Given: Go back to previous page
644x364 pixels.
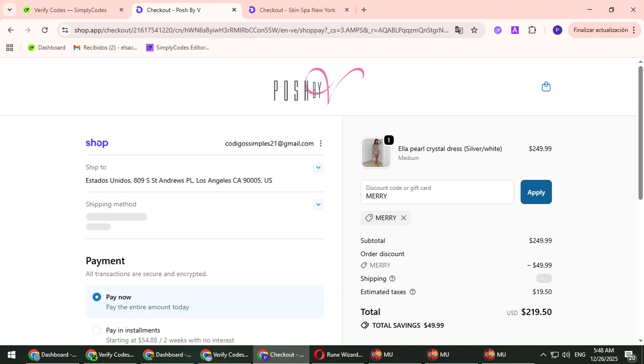Looking at the screenshot, I should (x=10, y=30).
